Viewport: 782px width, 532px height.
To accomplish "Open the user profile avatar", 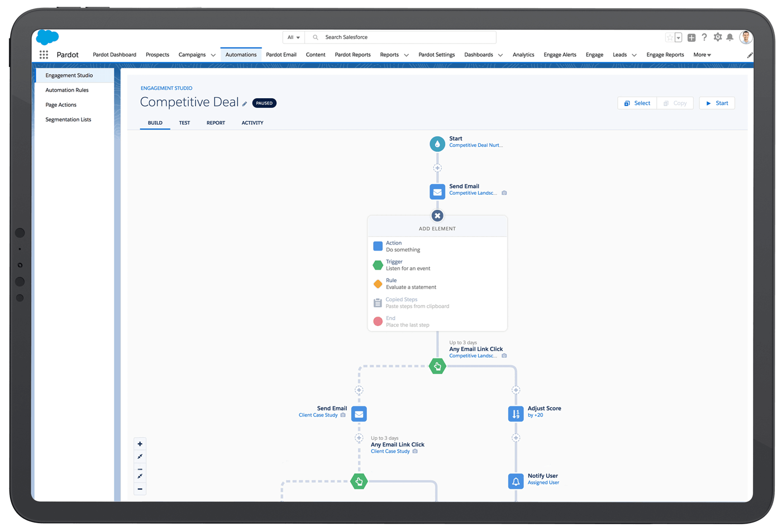I will (746, 37).
